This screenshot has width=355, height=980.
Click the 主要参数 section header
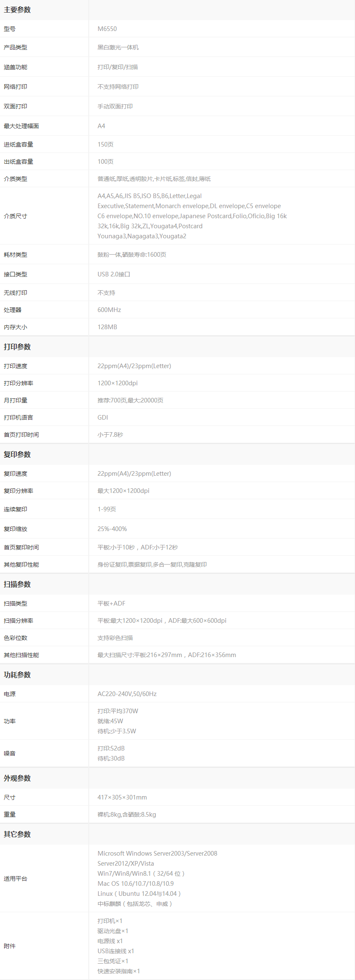pos(17,10)
